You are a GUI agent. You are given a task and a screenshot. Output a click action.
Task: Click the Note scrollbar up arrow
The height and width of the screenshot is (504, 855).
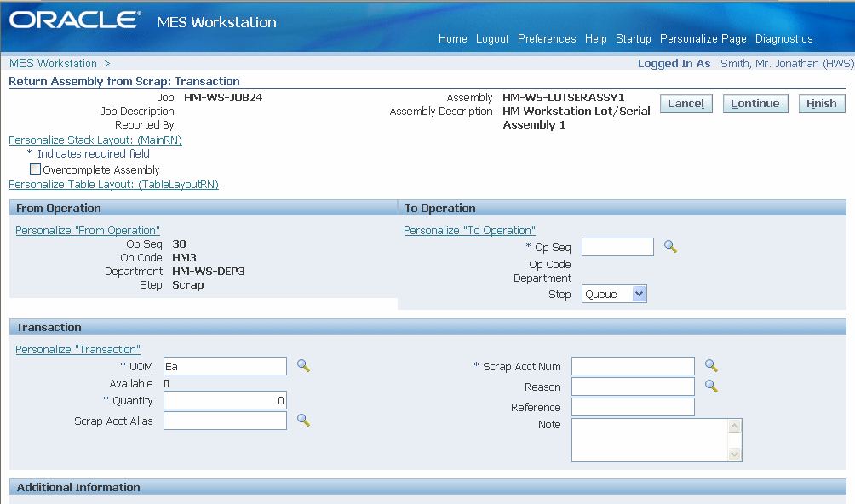pyautogui.click(x=734, y=426)
